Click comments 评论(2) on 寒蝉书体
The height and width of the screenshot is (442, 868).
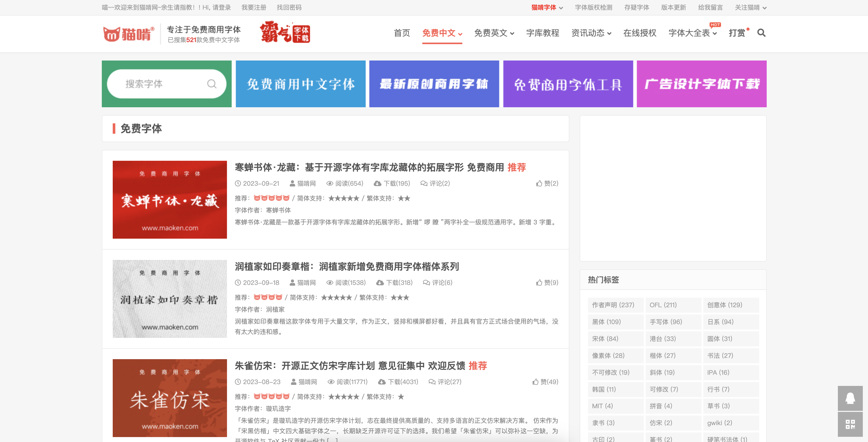[x=435, y=184]
